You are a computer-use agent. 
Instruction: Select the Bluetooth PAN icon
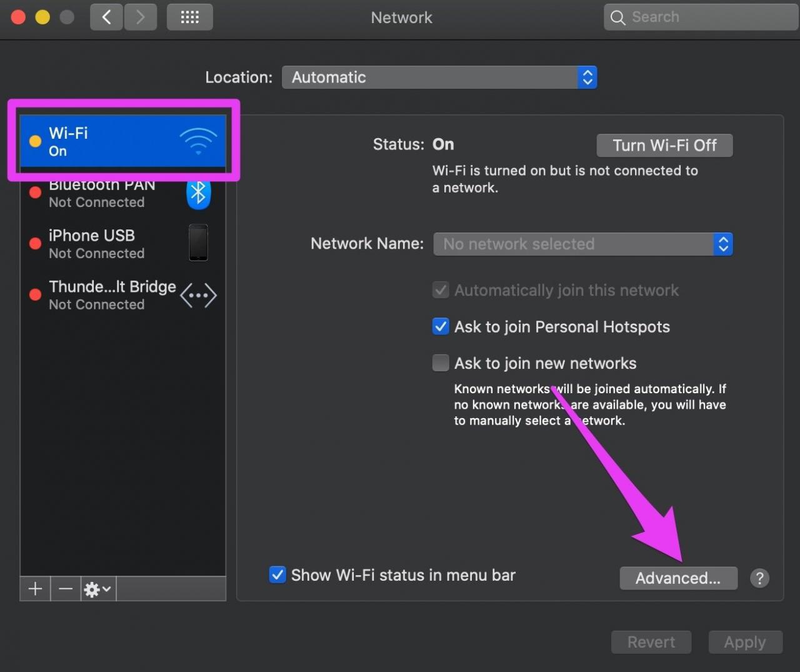click(198, 194)
